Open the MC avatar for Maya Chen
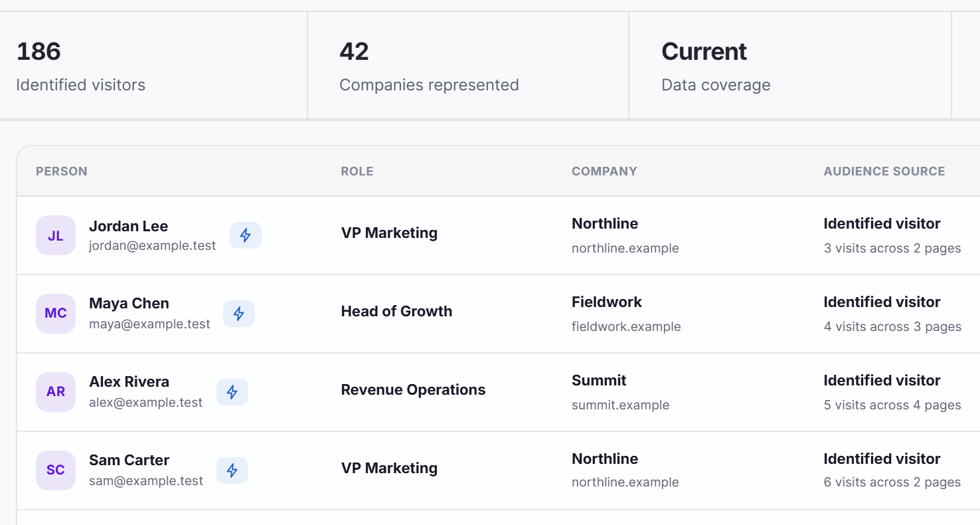 click(56, 314)
